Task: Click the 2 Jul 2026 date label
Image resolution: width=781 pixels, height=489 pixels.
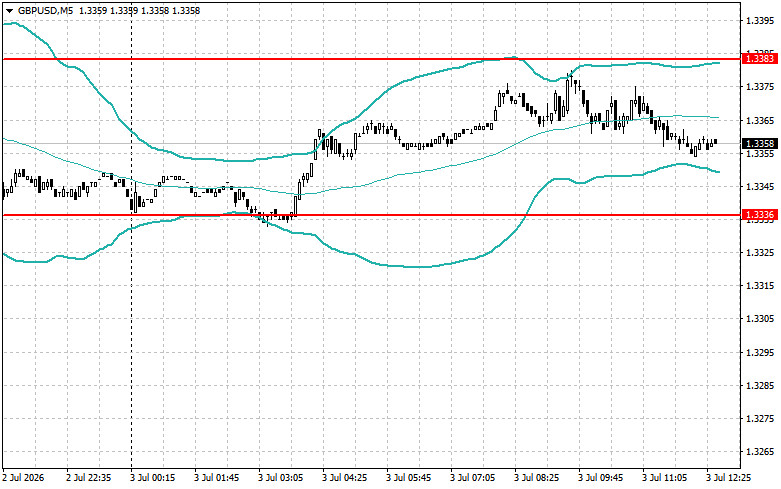Action: pyautogui.click(x=23, y=478)
